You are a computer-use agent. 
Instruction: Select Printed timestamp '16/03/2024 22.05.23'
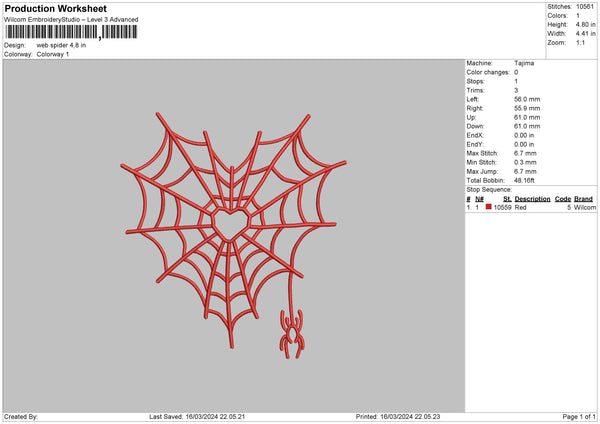point(410,417)
